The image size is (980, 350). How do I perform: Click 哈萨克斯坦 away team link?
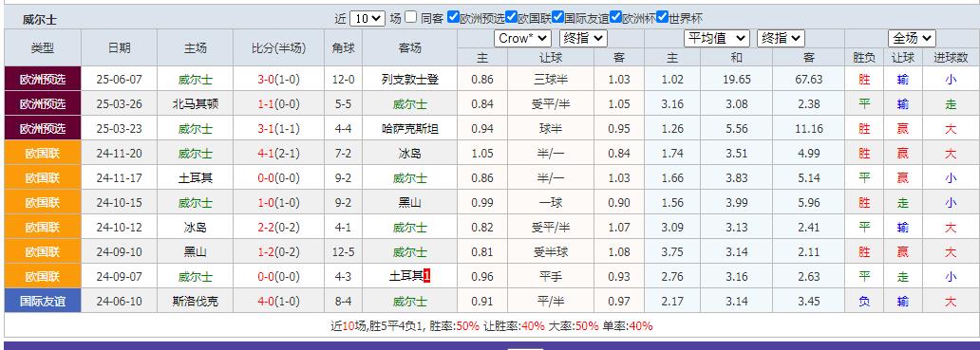point(410,129)
